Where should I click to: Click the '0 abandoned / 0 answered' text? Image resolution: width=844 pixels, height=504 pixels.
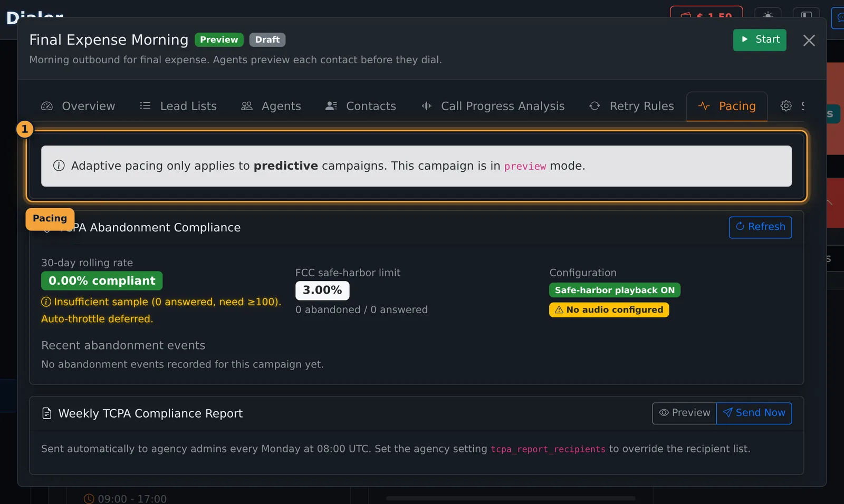361,310
